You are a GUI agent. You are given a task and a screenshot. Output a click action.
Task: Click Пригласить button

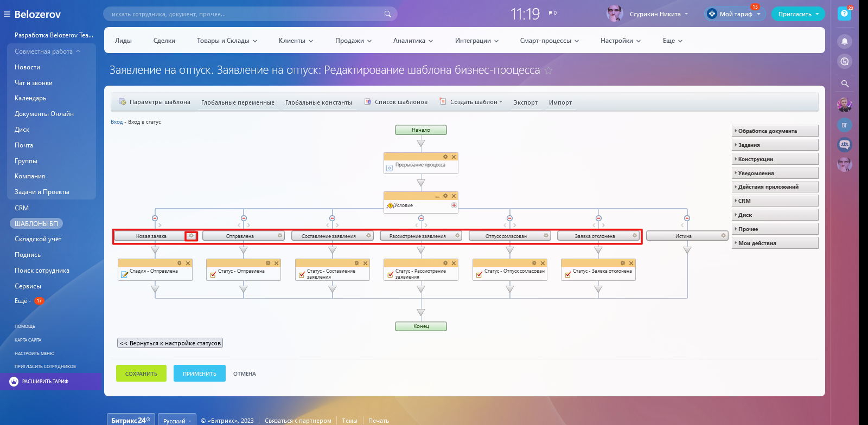pos(798,14)
